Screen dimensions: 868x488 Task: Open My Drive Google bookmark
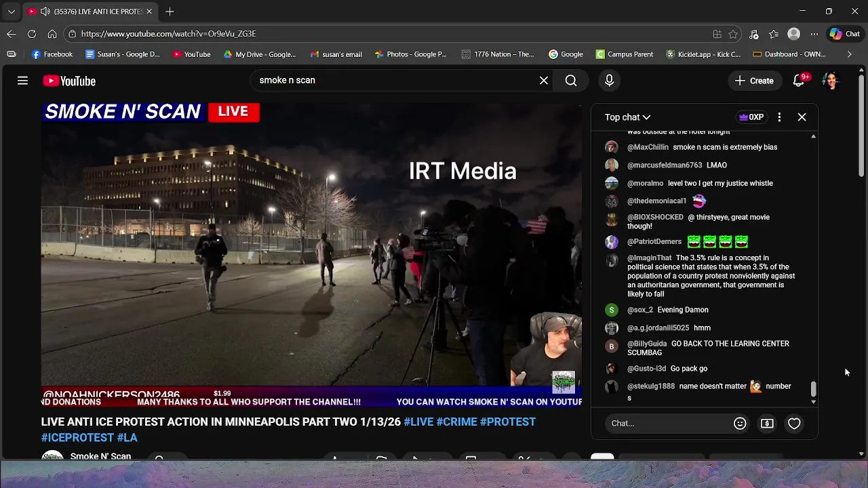pos(260,54)
